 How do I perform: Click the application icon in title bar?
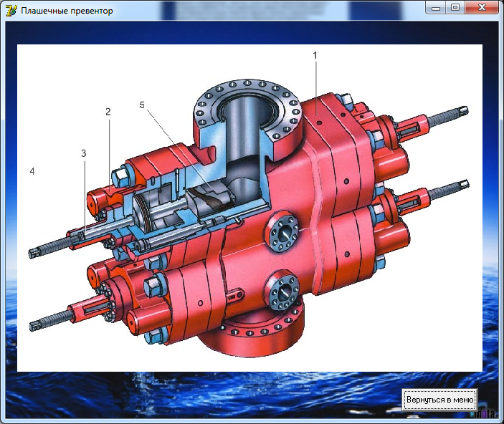coord(11,11)
